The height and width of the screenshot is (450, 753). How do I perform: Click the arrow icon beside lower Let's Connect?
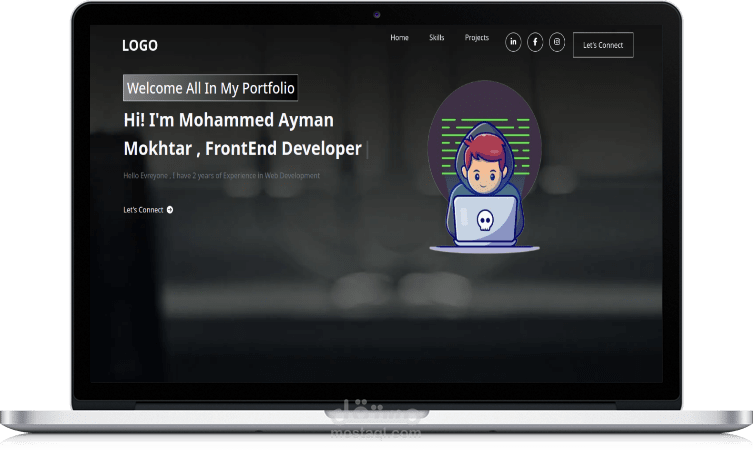pyautogui.click(x=170, y=210)
